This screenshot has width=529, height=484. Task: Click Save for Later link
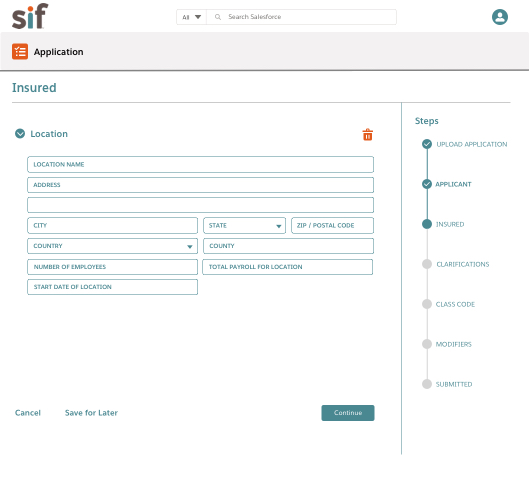tap(91, 413)
